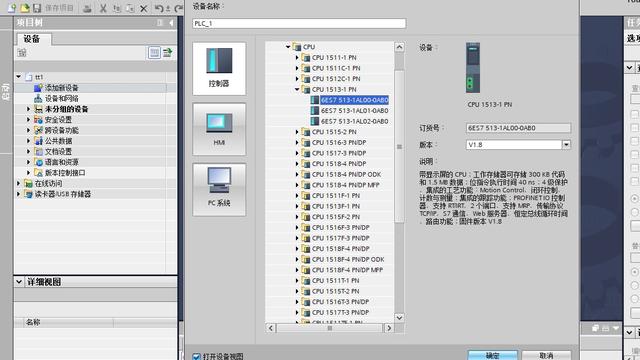Image resolution: width=640 pixels, height=360 pixels.
Task: Expand 公共数据 node in project tree
Action: pos(28,141)
